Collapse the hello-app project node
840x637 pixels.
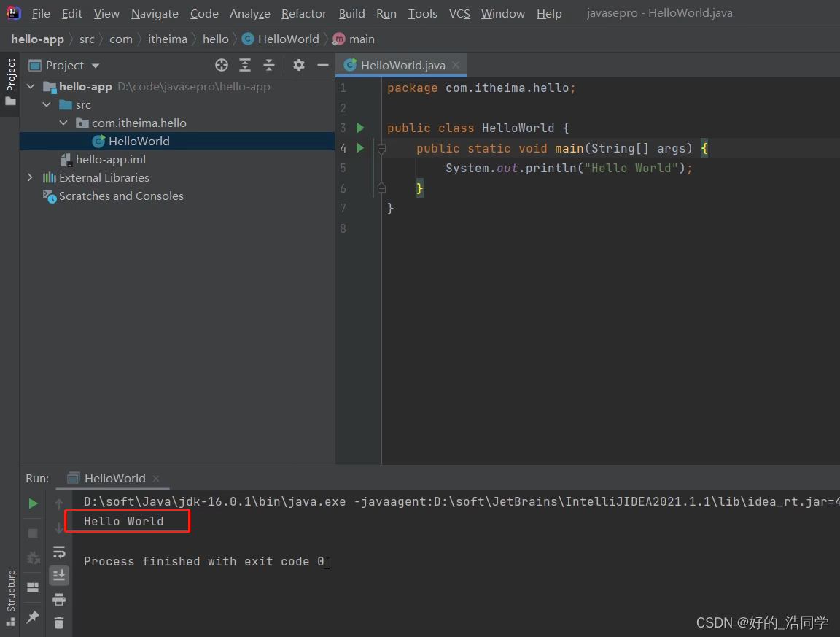pyautogui.click(x=31, y=86)
